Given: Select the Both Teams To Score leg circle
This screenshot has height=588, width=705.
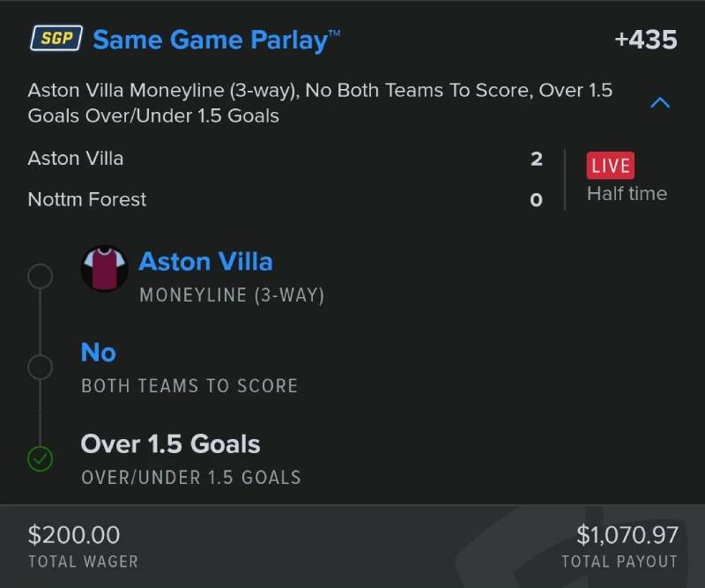Looking at the screenshot, I should point(41,367).
